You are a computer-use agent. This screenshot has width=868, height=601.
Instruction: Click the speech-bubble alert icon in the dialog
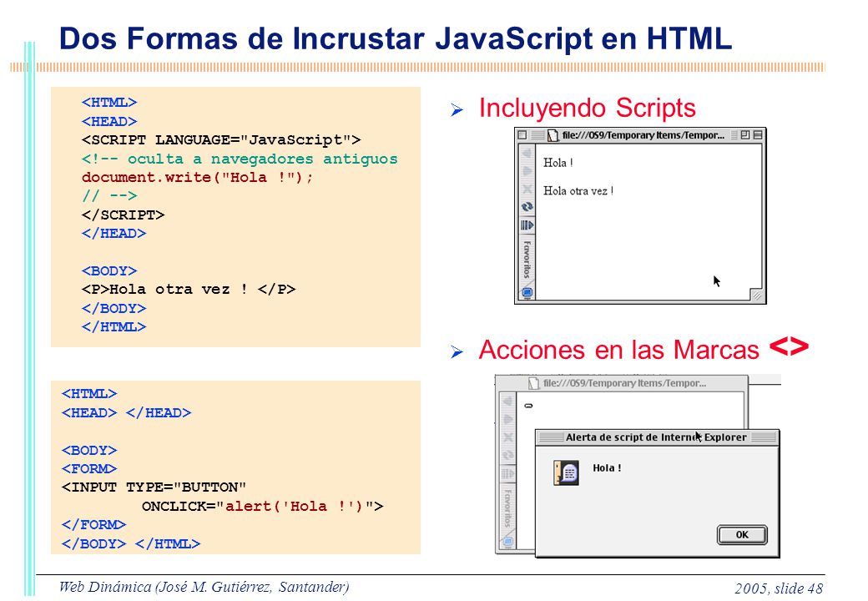pos(567,473)
